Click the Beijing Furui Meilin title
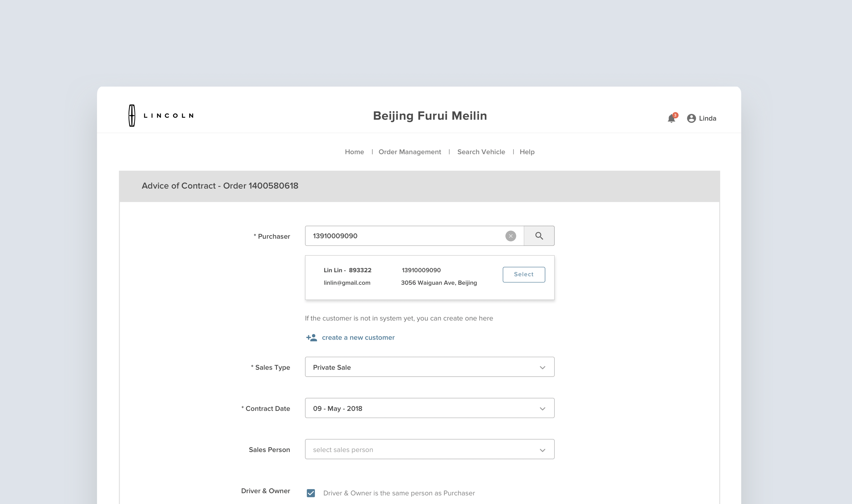The height and width of the screenshot is (504, 852). [430, 116]
